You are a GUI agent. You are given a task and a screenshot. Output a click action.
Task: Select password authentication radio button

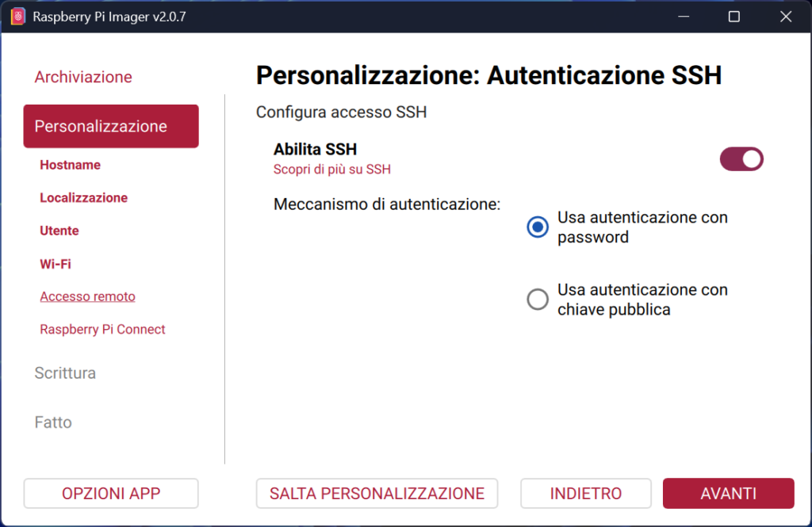(x=537, y=227)
